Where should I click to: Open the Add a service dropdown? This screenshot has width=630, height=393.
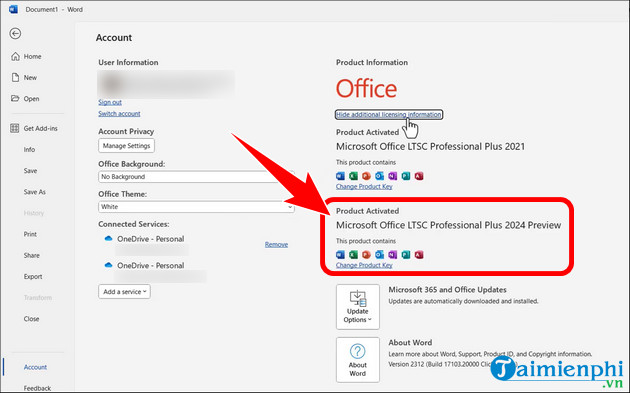pyautogui.click(x=125, y=292)
